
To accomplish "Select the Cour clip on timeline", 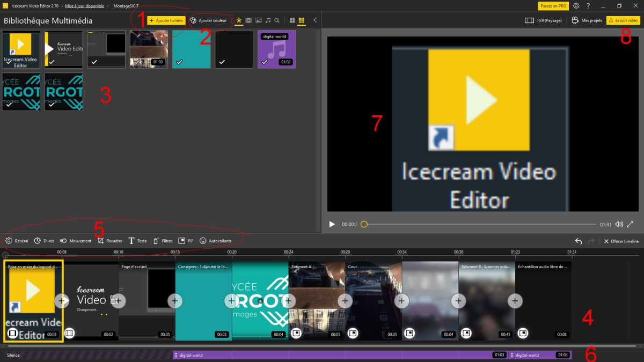I will 374,301.
